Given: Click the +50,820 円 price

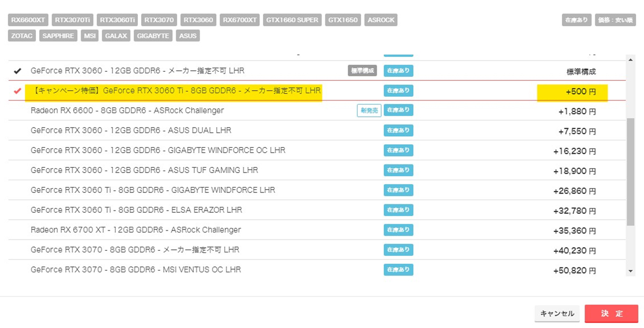Looking at the screenshot, I should click(x=575, y=270).
